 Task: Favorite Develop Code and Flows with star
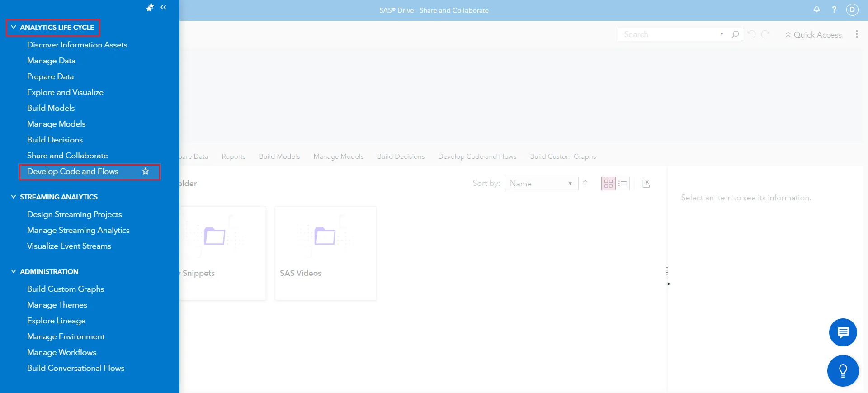[x=146, y=171]
